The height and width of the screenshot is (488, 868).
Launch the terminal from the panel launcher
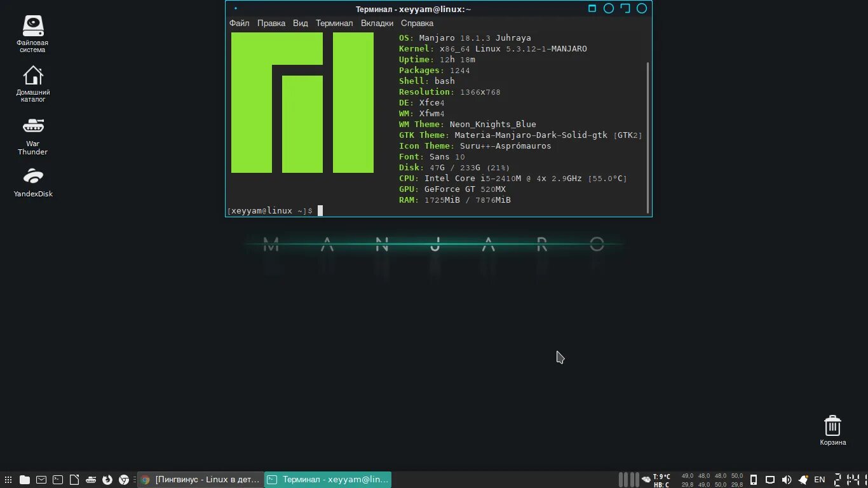(58, 480)
